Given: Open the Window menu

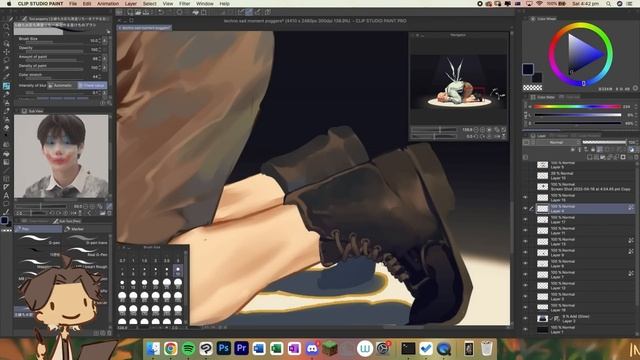Looking at the screenshot, I should 205,4.
